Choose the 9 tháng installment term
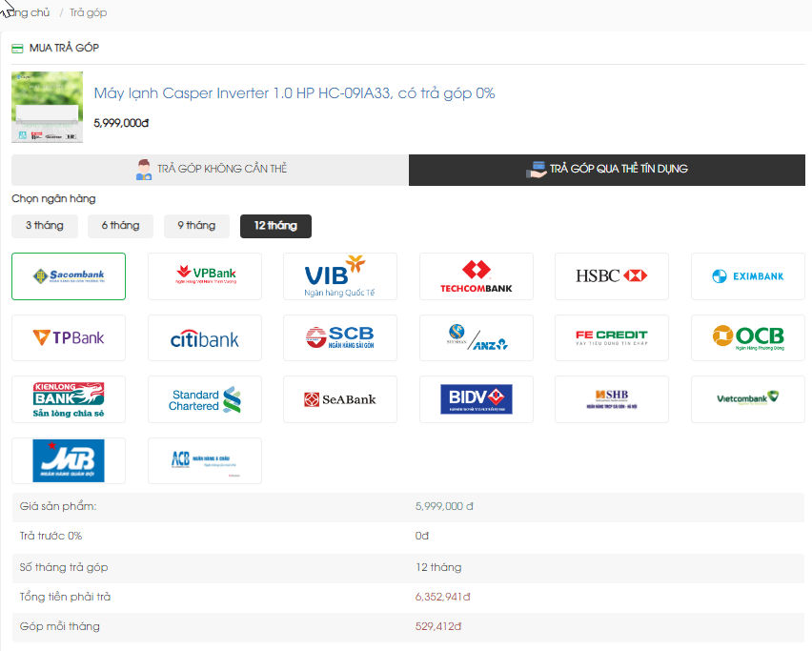Image resolution: width=812 pixels, height=651 pixels. 196,226
